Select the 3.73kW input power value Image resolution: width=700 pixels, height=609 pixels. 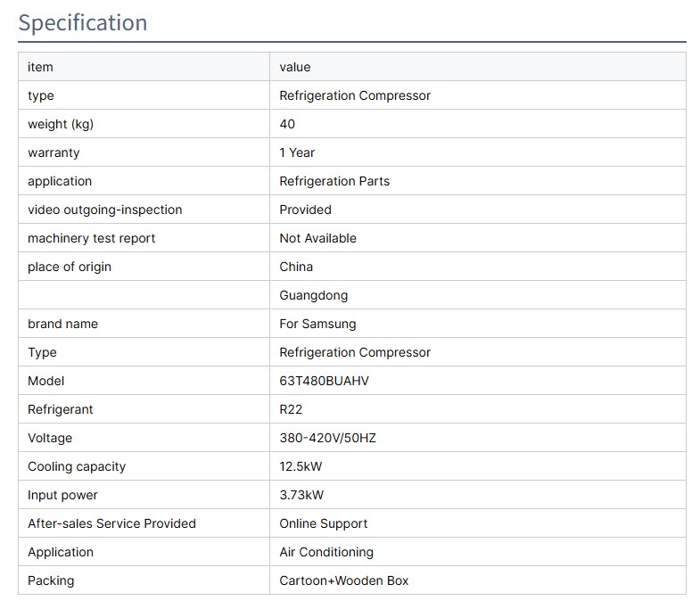point(303,495)
